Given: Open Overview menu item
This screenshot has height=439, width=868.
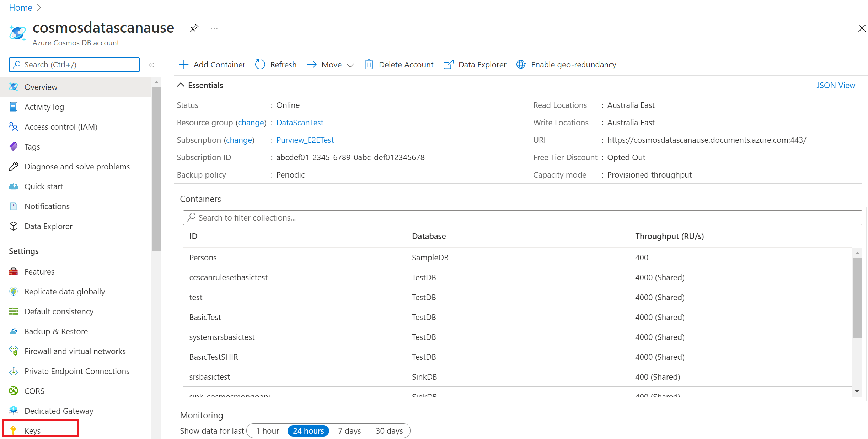Looking at the screenshot, I should pyautogui.click(x=42, y=87).
